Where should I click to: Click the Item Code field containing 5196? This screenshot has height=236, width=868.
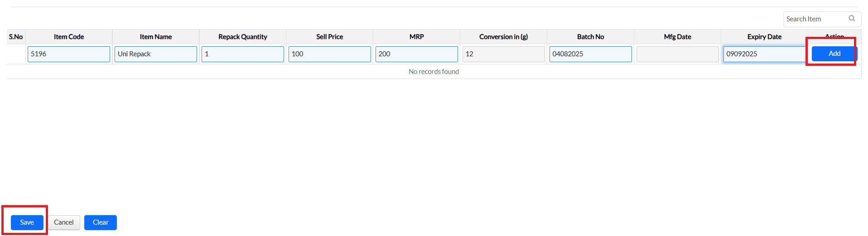(x=69, y=54)
